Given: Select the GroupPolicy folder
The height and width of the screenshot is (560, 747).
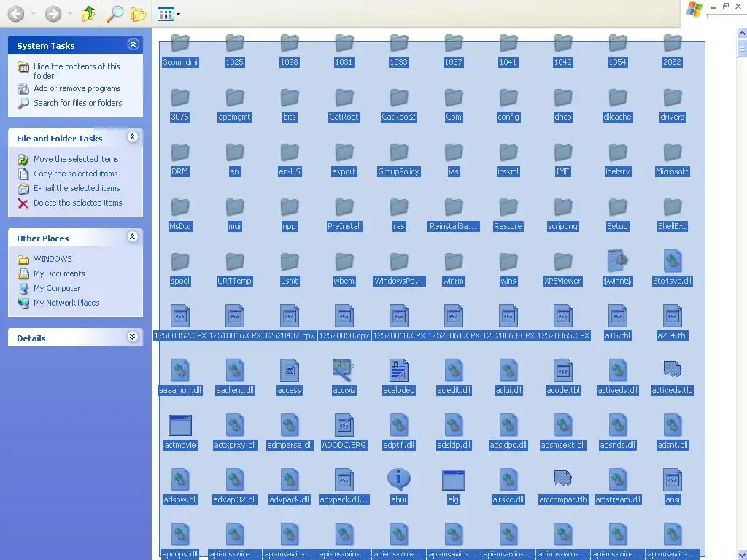Looking at the screenshot, I should click(398, 160).
